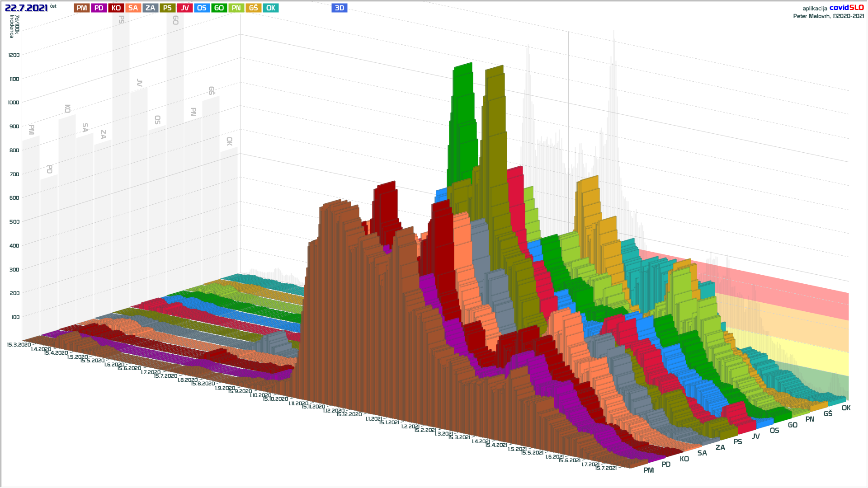The height and width of the screenshot is (488, 868).
Task: Click the PM axis label at bottom right
Action: tap(649, 470)
